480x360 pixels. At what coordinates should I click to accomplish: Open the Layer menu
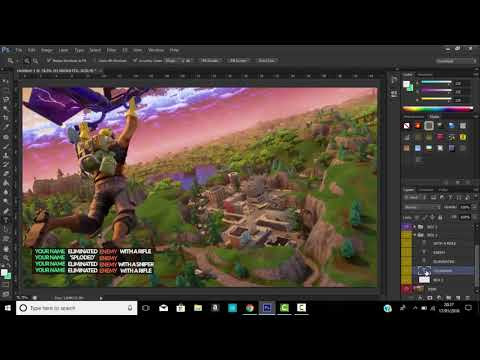coord(63,50)
